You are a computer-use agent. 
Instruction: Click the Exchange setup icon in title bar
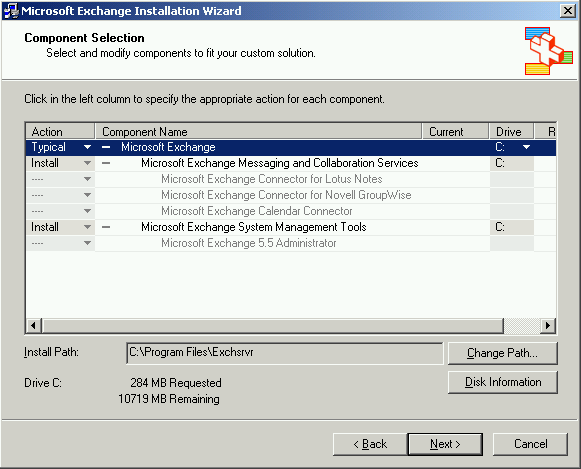(x=11, y=11)
